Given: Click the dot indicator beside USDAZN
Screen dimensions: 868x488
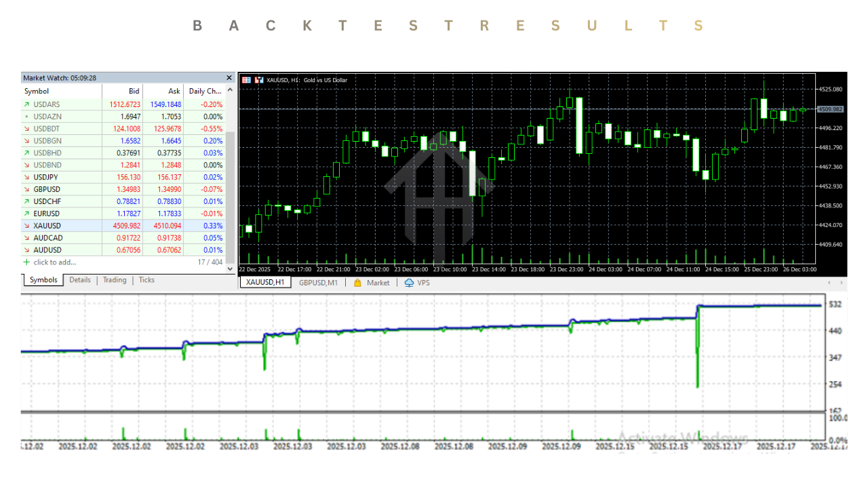Looking at the screenshot, I should click(26, 116).
